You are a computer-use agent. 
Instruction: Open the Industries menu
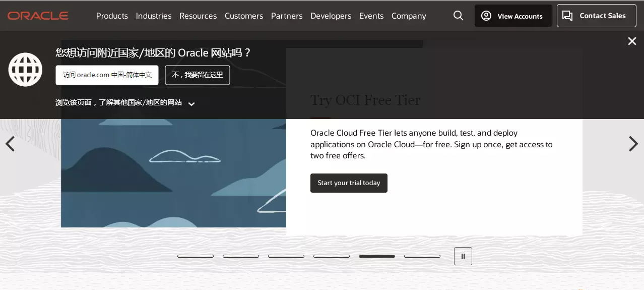click(154, 16)
